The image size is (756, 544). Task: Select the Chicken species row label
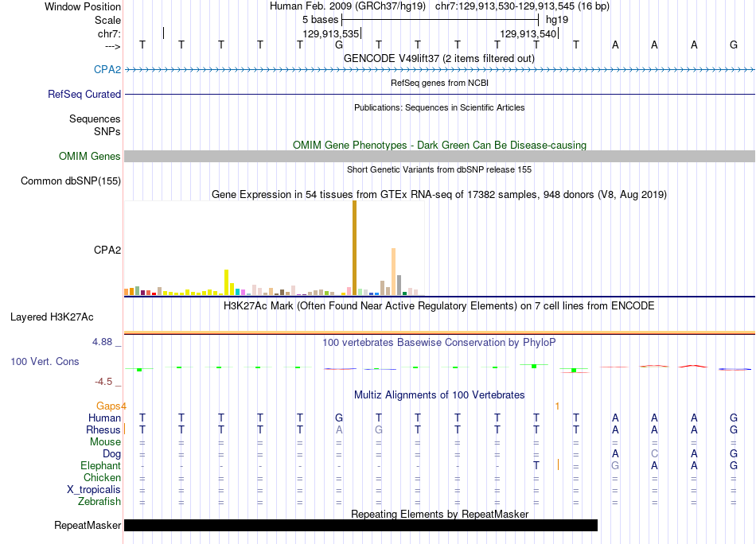click(x=102, y=477)
